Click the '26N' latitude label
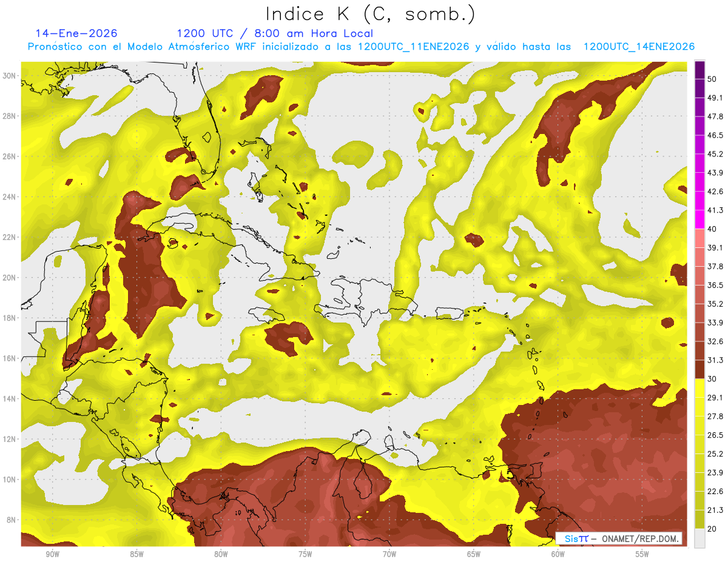 [x=10, y=156]
